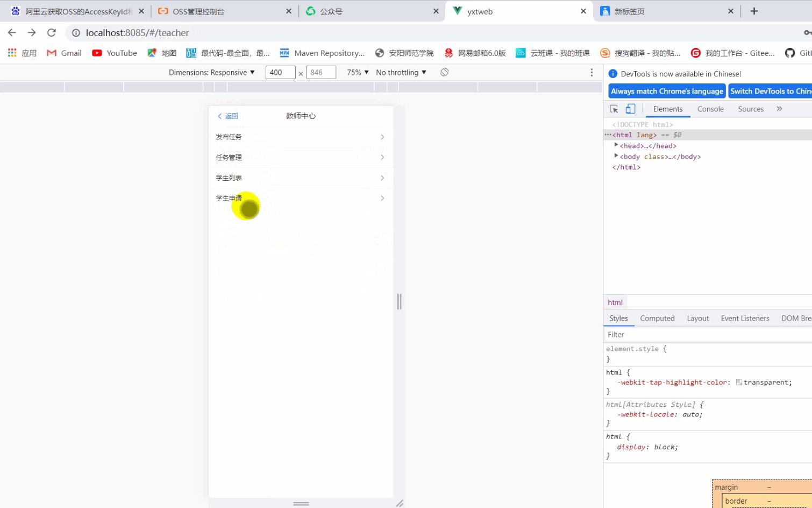Click the transparent color swatch
Screen dimensions: 812x508
739,382
